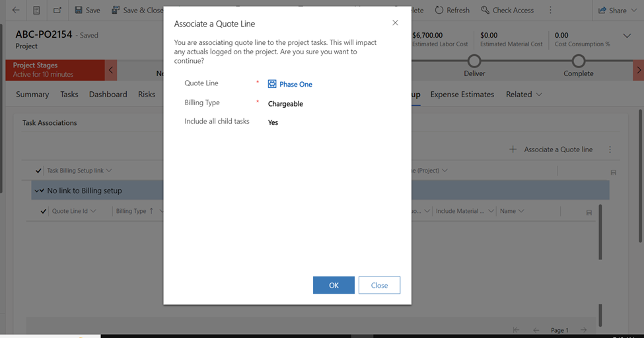Click Check Access in the toolbar
Image resolution: width=644 pixels, height=338 pixels.
pyautogui.click(x=507, y=11)
